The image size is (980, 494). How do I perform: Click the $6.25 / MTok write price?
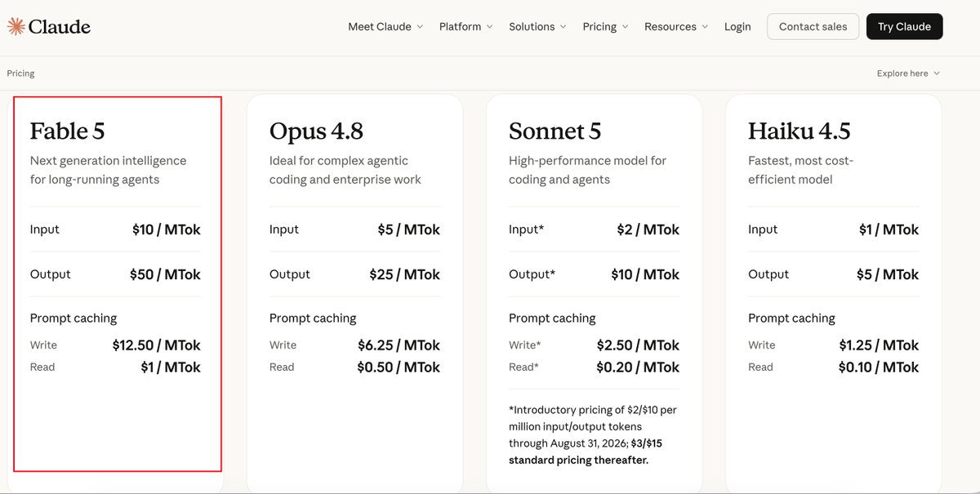point(399,345)
